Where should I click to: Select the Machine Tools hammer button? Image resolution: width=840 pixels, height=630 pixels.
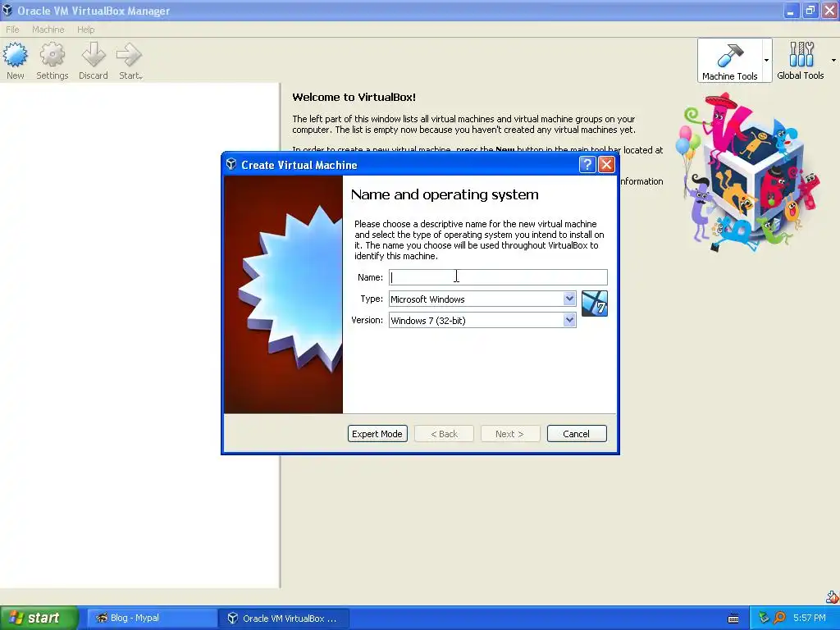pyautogui.click(x=729, y=61)
